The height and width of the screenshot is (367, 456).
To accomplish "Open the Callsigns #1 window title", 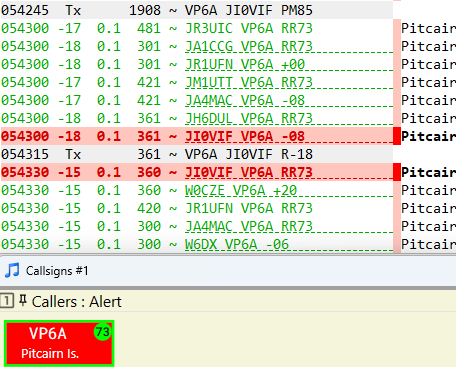I will coord(57,271).
